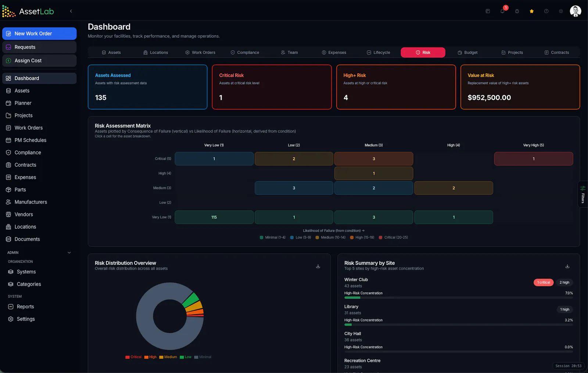Click the New Work Order button
The image size is (588, 373).
click(x=39, y=33)
